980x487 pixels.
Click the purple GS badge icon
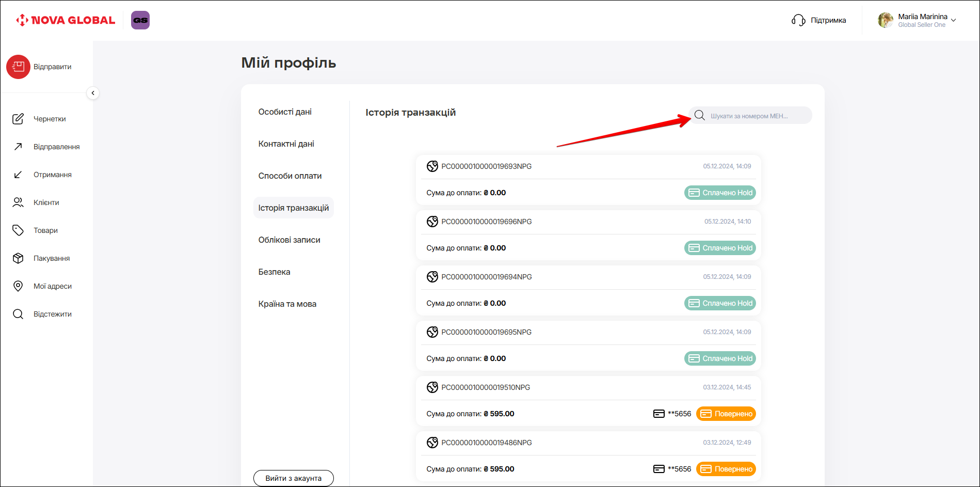point(140,20)
